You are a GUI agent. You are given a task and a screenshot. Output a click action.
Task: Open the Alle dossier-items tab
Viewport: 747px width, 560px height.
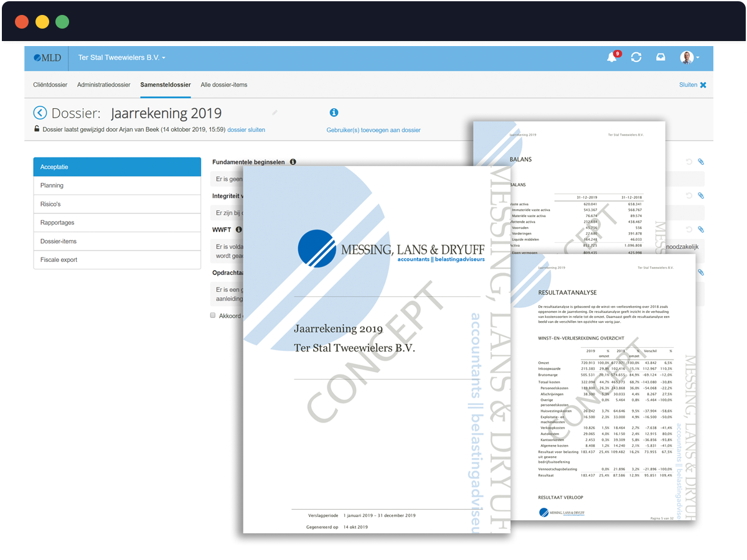[224, 85]
